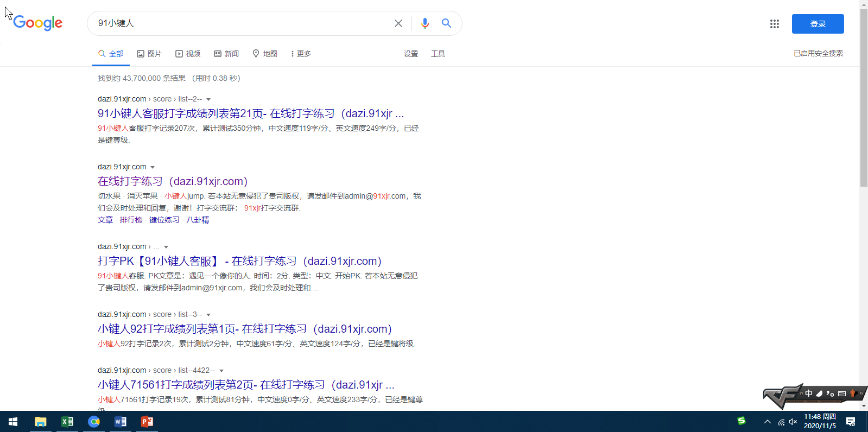Open result 91小键人客服打字成绩列表第21页
This screenshot has height=432, width=868.
point(251,113)
